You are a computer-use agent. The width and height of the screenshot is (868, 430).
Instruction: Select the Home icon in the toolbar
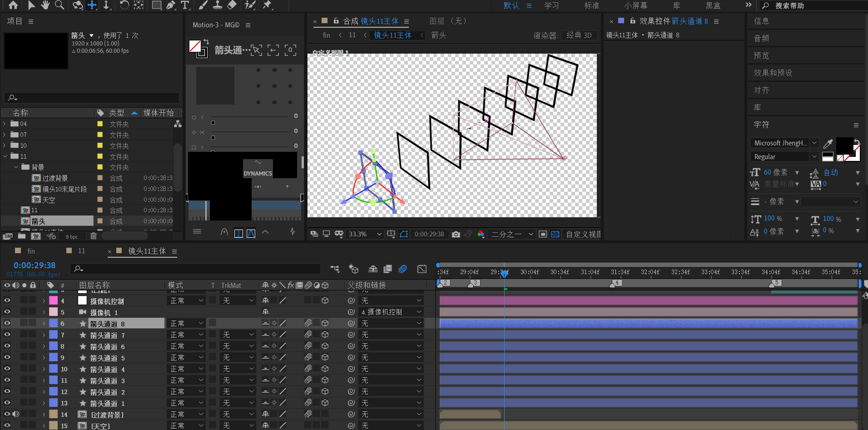click(13, 5)
